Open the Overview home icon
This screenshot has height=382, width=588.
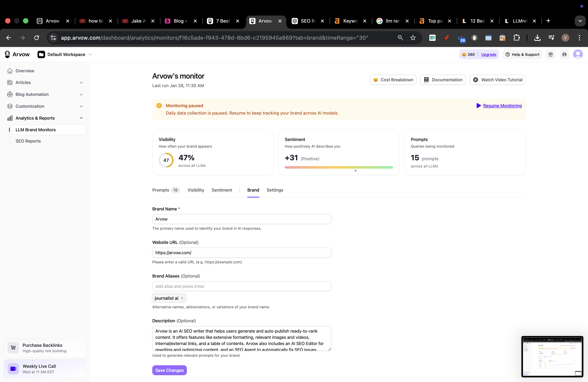pos(10,71)
